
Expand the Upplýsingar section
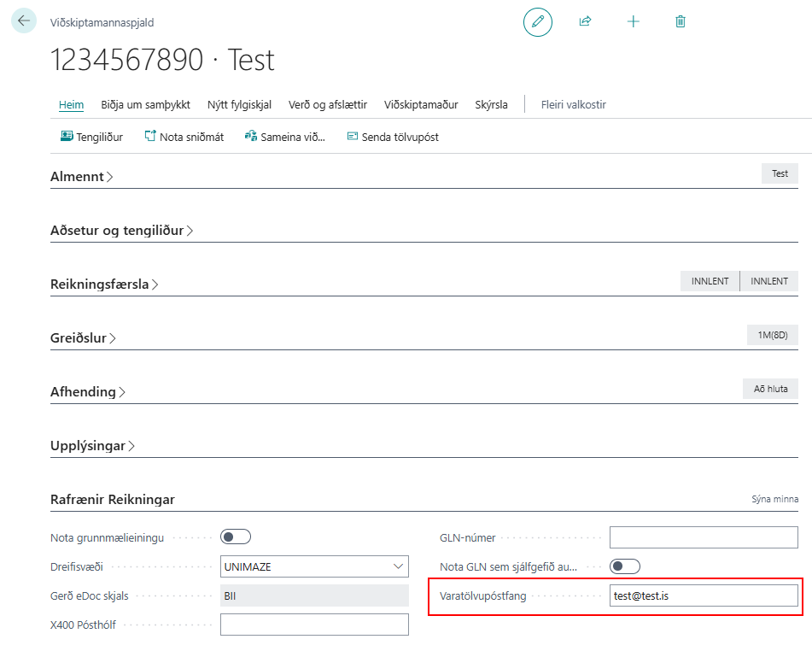pyautogui.click(x=92, y=446)
